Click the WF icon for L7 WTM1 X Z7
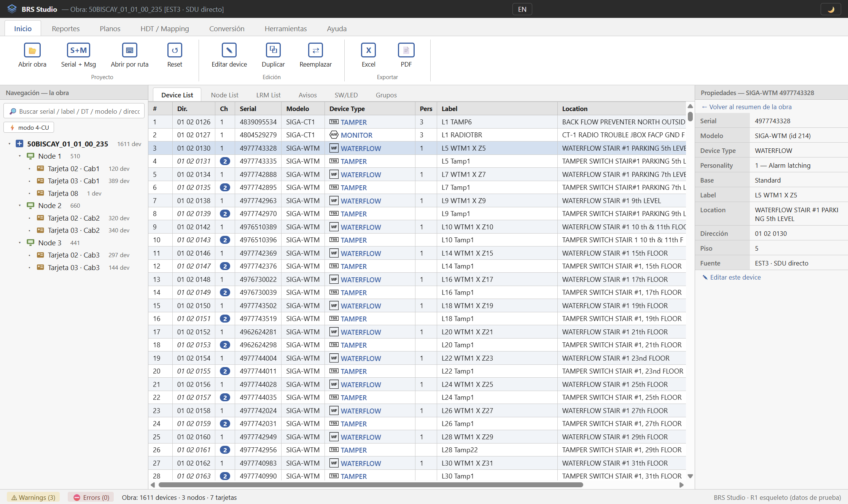Screen dimensions: 848x504 (x=334, y=174)
